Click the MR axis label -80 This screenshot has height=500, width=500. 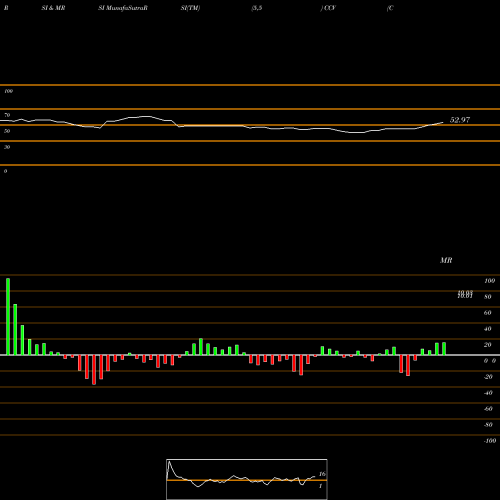pyautogui.click(x=488, y=425)
